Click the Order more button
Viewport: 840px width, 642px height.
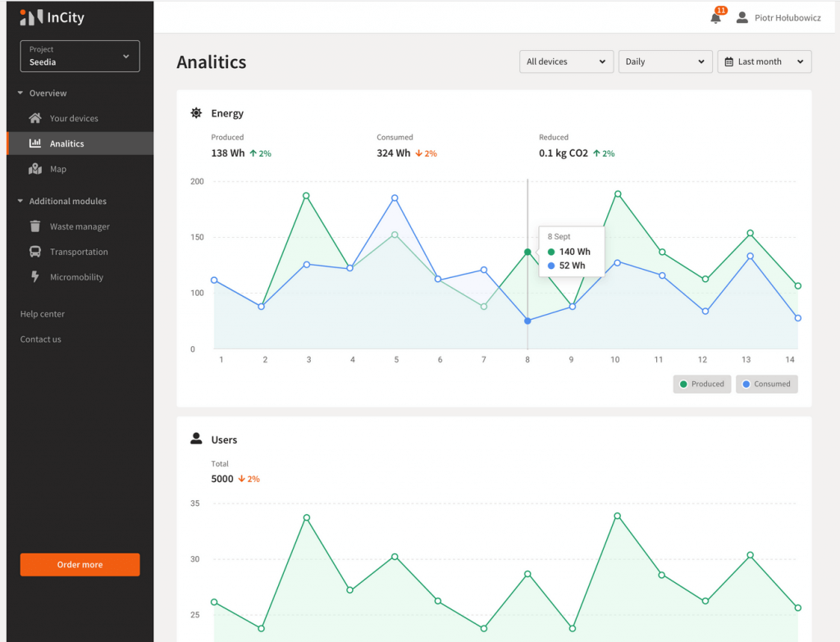click(x=80, y=565)
